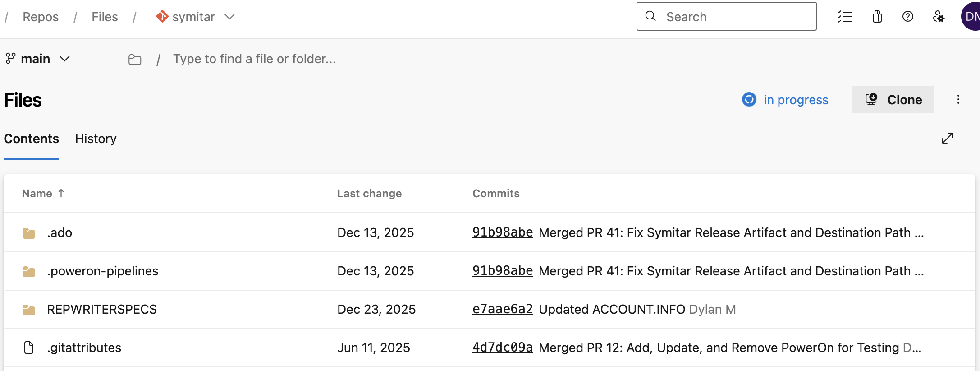Open the More actions vertical ellipsis
980x371 pixels.
click(958, 100)
